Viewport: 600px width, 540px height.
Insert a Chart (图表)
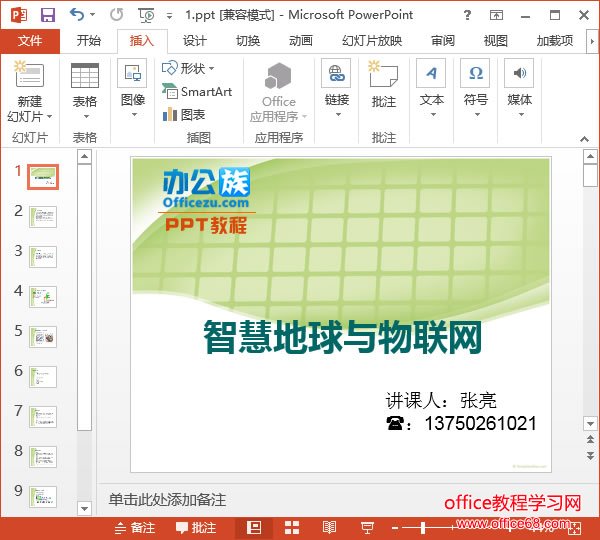tap(184, 114)
